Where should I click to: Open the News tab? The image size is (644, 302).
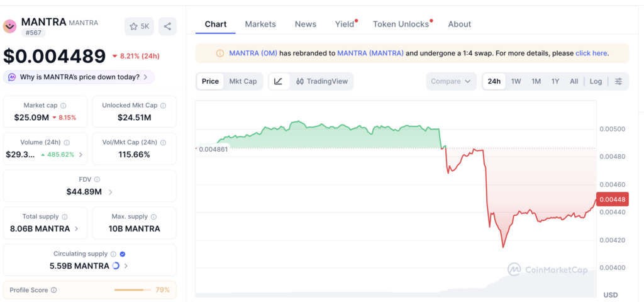pyautogui.click(x=306, y=25)
